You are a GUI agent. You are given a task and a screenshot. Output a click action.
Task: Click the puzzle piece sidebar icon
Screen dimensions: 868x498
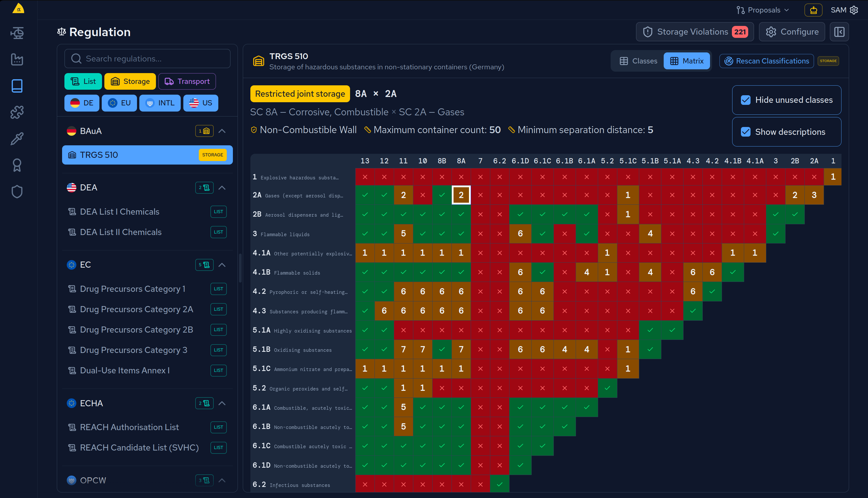17,112
